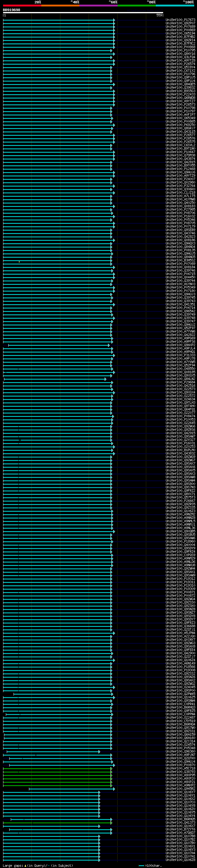The height and width of the screenshot is (868, 197).
Task: Select hit label UniRef100_A7Q6D7
Action: click(180, 833)
